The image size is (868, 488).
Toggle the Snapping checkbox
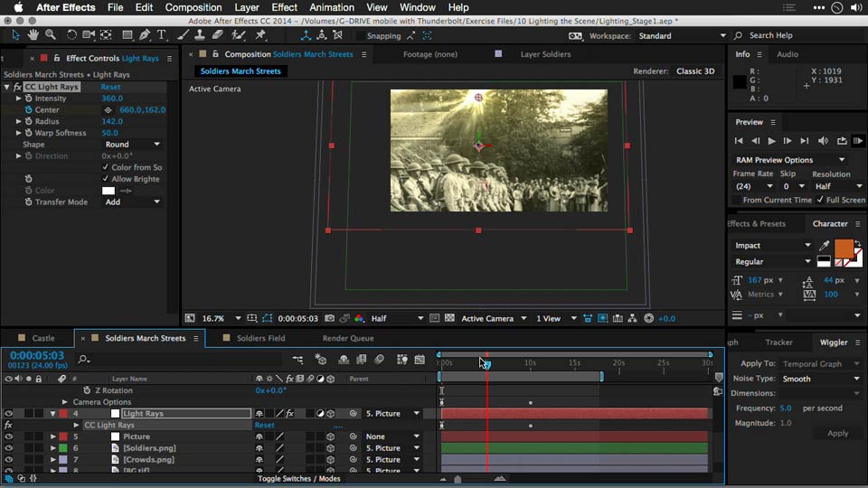pyautogui.click(x=361, y=36)
